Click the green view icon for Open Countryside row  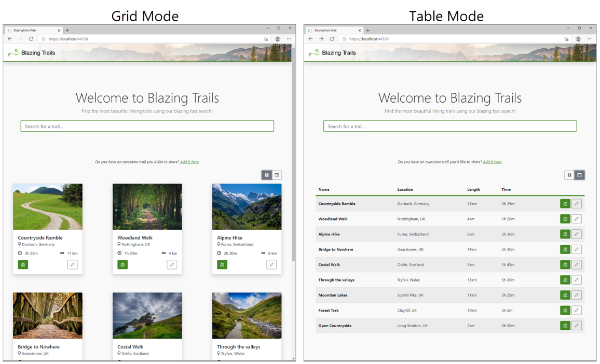point(565,326)
